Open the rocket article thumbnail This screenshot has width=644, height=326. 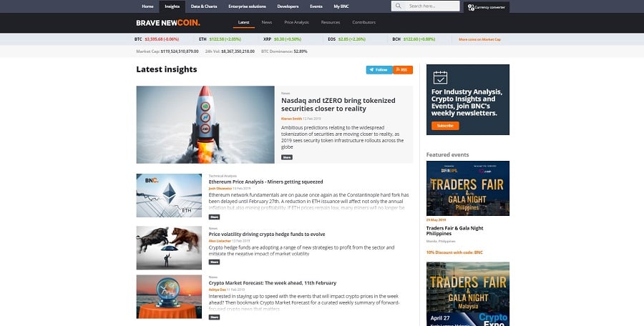point(205,125)
